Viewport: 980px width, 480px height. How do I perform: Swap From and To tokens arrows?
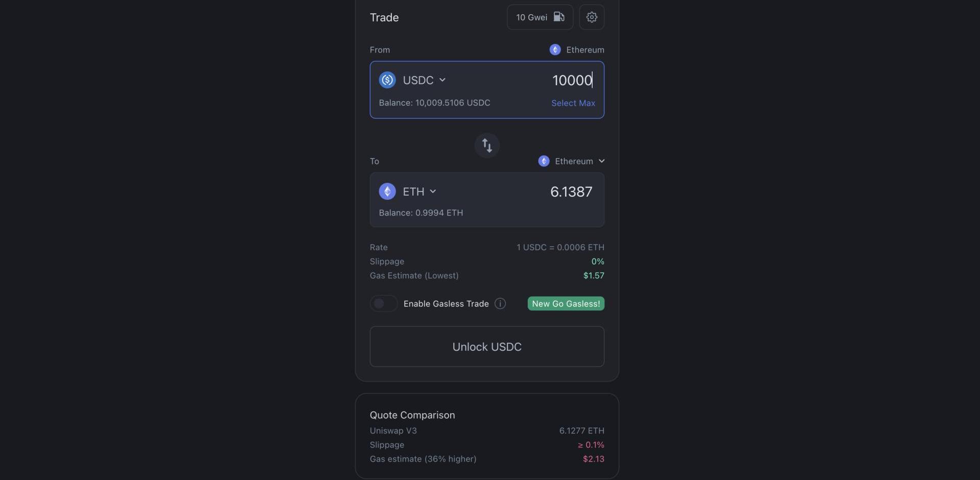coord(487,146)
